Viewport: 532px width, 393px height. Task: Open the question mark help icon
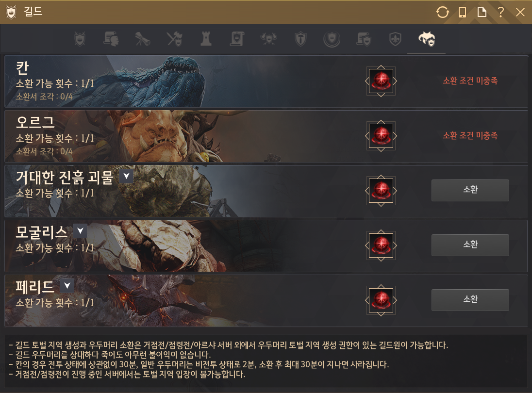pos(500,12)
